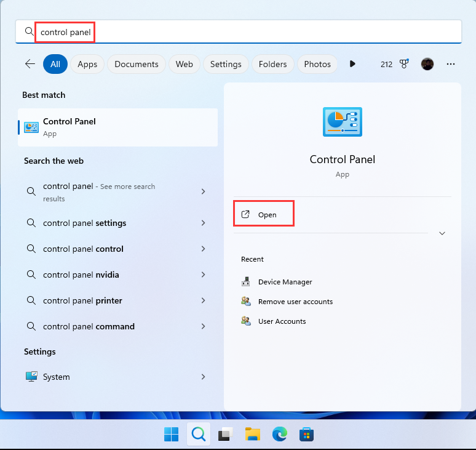This screenshot has width=476, height=450.
Task: Click the System settings monitor icon
Action: pyautogui.click(x=31, y=377)
